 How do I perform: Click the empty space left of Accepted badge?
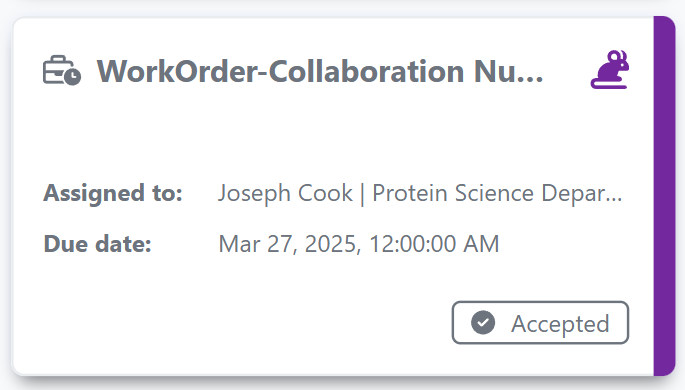click(x=245, y=323)
